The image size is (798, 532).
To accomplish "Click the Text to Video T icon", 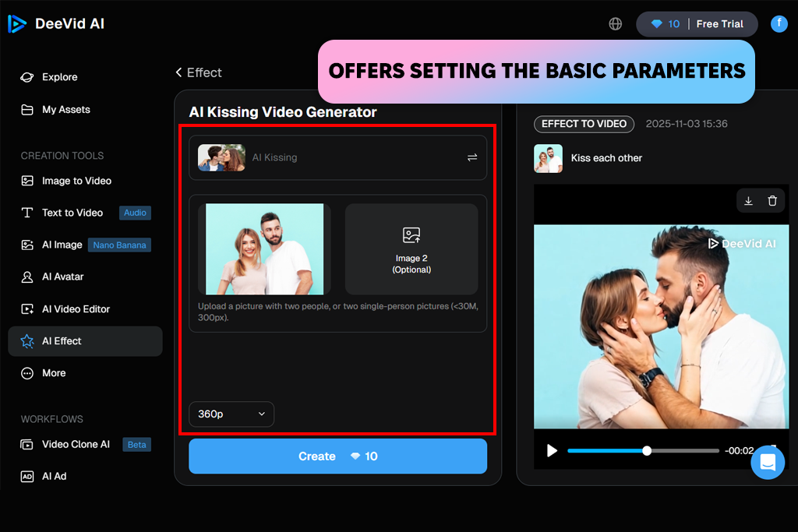I will [x=27, y=213].
